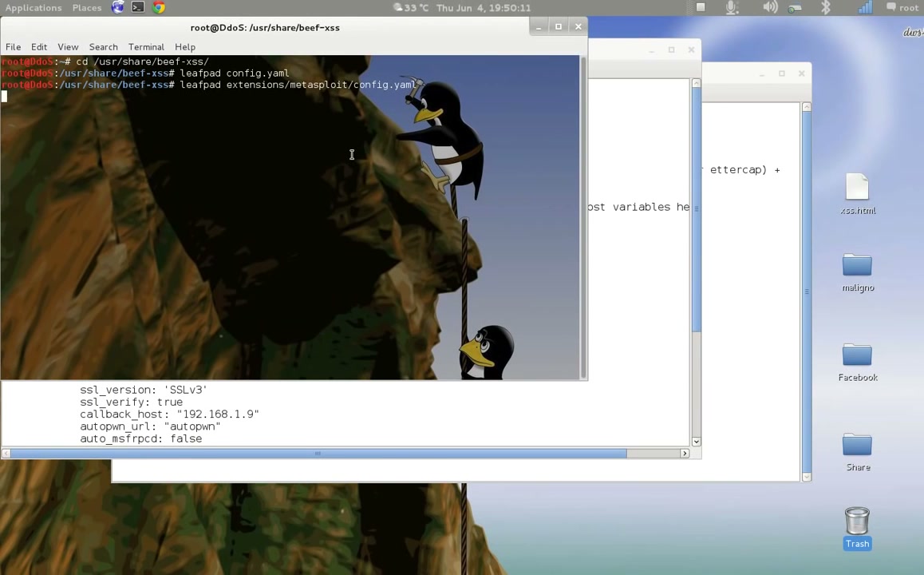Minimize the middle leafpad window

pyautogui.click(x=651, y=50)
